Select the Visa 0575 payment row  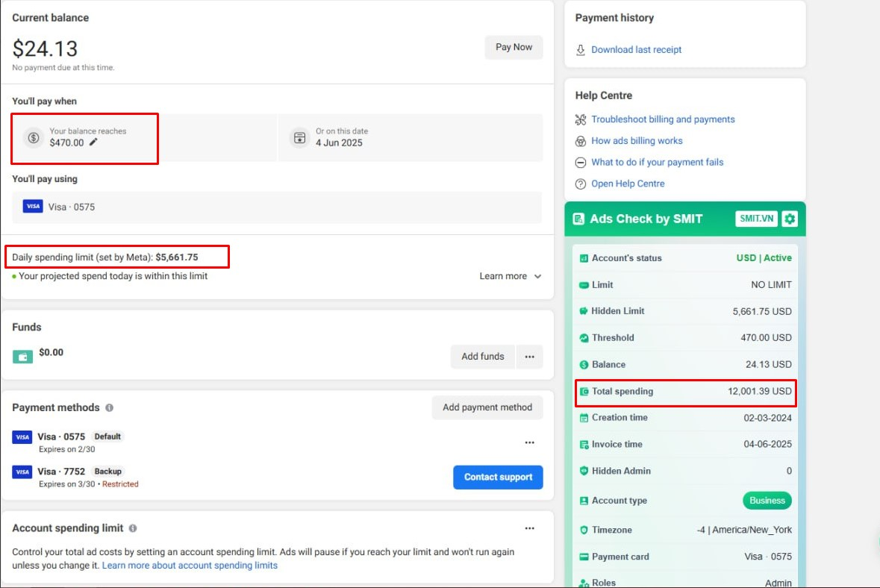click(277, 207)
